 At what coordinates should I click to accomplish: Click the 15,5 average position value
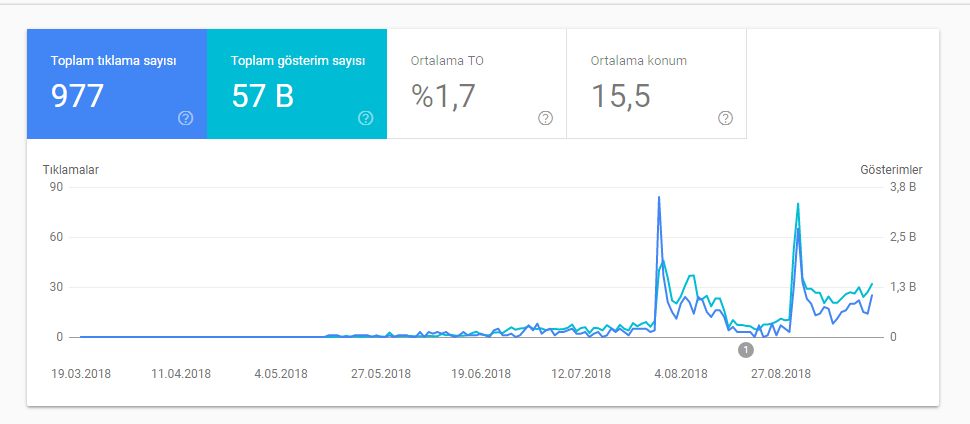tap(620, 96)
